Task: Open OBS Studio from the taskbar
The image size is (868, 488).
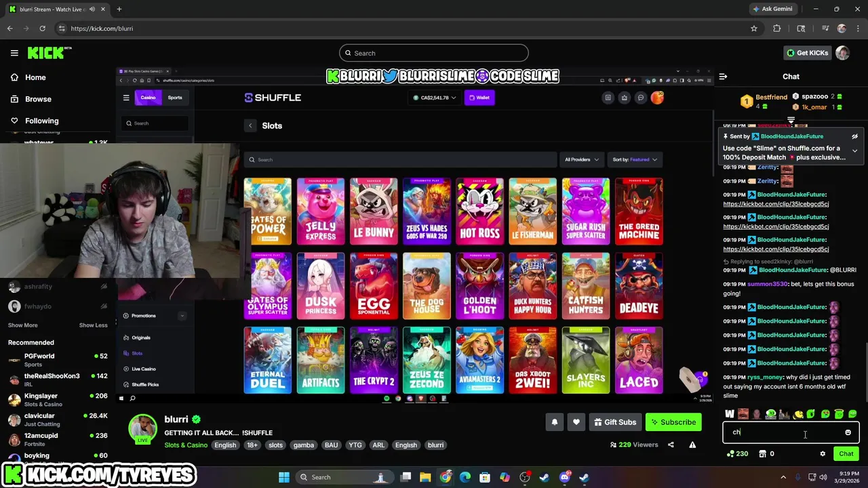Action: (524, 477)
